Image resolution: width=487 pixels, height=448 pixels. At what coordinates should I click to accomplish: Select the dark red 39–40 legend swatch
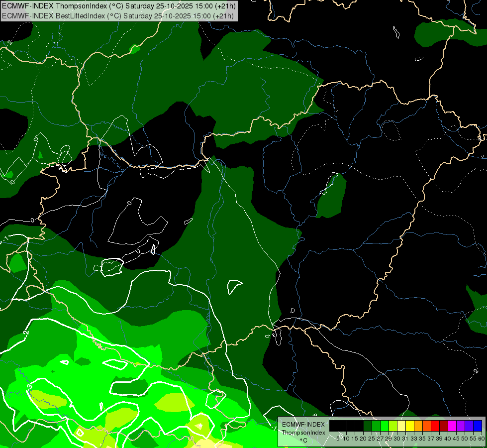coord(444,426)
